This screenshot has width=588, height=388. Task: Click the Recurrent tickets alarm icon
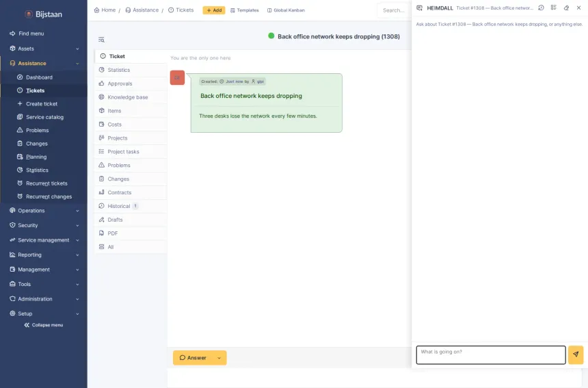20,183
